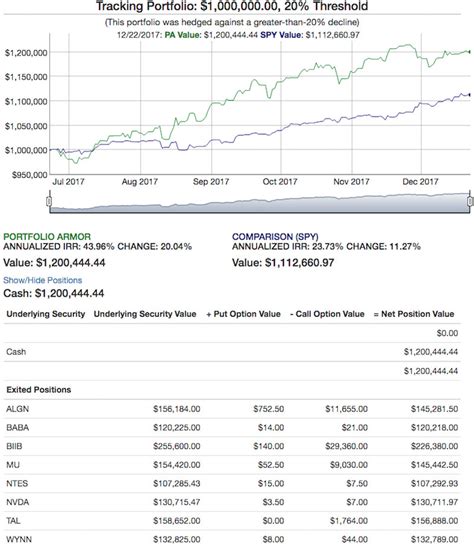Screen dimensions: 474x546
Task: Select the NTES row label
Action: pos(17,483)
